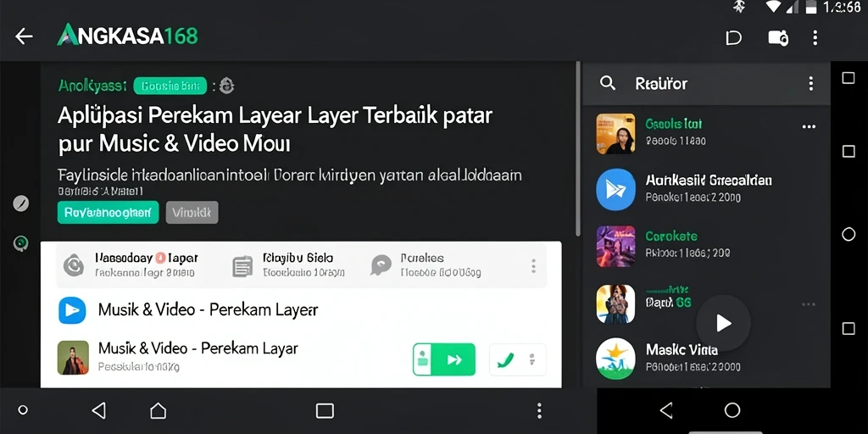The image size is (868, 434).
Task: Tick the checkbox beside the Bapti 66 row
Action: 848,329
